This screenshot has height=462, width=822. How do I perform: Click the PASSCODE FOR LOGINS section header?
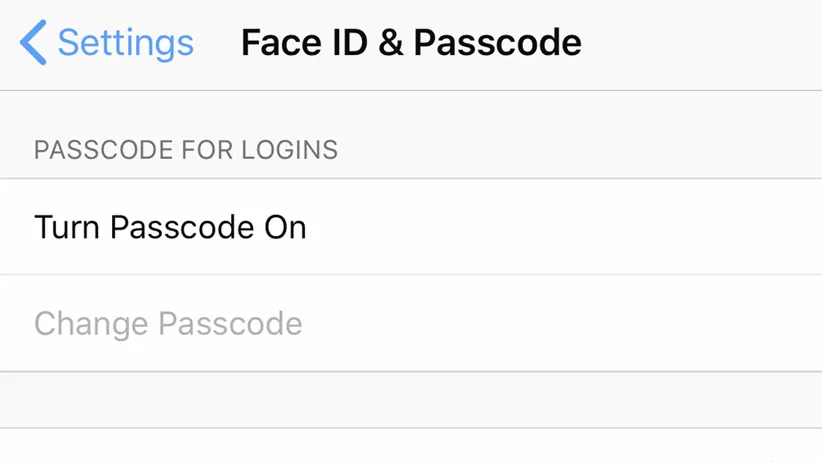pyautogui.click(x=186, y=151)
